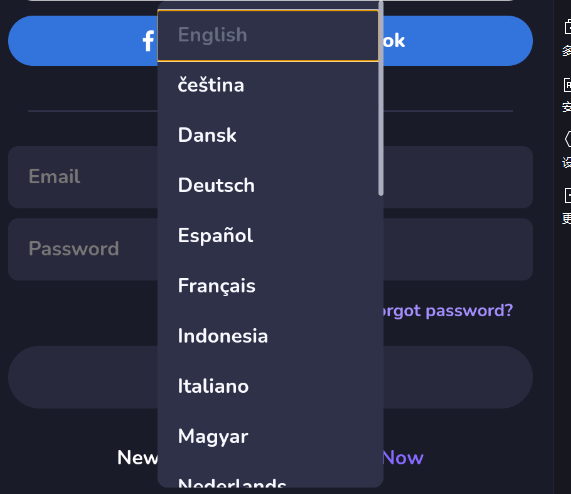Switch the language to Español

pyautogui.click(x=268, y=236)
